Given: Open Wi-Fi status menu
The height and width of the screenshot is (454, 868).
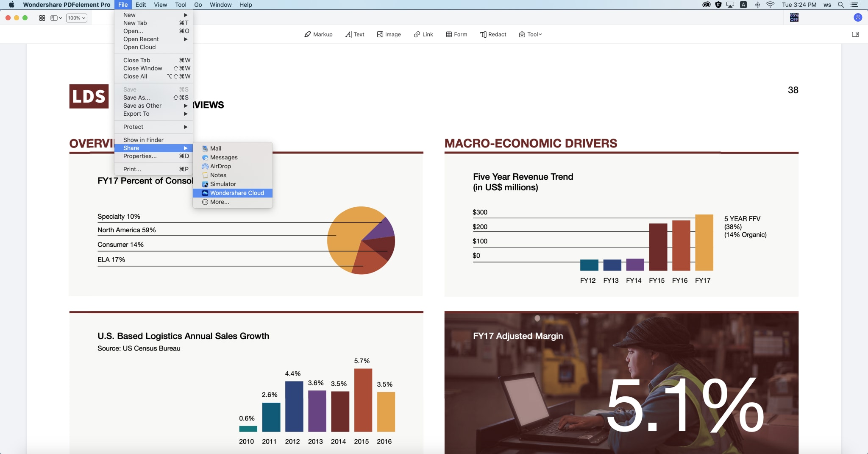Looking at the screenshot, I should [x=771, y=5].
